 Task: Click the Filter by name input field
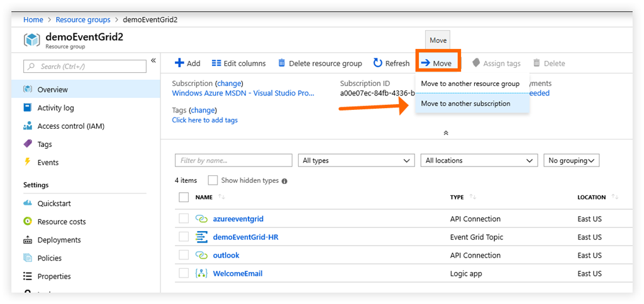pos(233,161)
